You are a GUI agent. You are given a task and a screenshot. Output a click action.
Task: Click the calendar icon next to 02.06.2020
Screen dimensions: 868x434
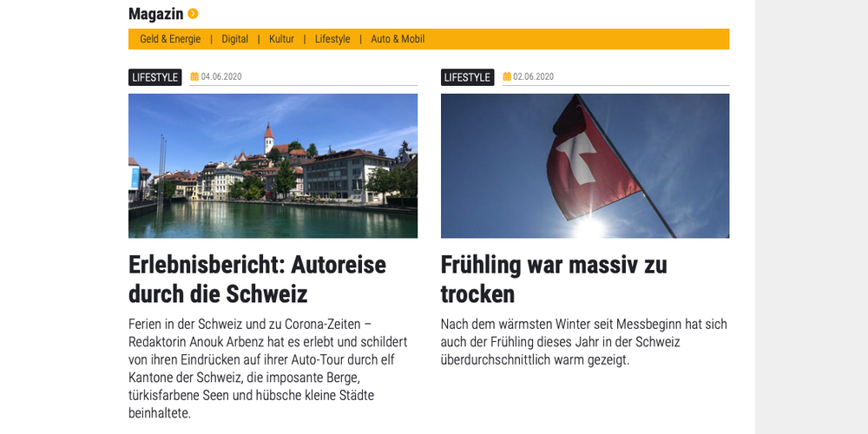click(507, 77)
